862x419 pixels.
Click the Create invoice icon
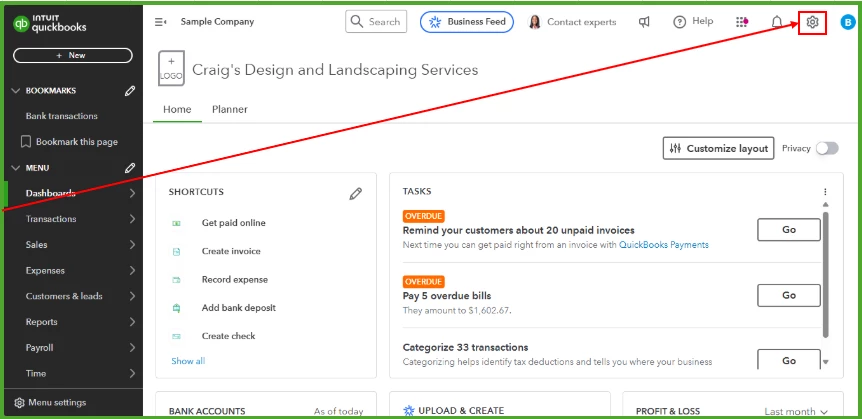click(176, 251)
